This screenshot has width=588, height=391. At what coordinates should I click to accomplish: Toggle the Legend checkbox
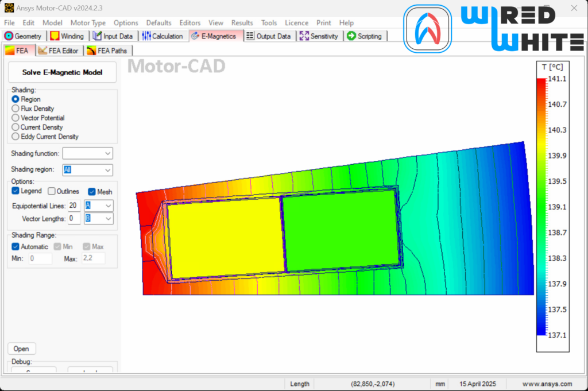[16, 191]
